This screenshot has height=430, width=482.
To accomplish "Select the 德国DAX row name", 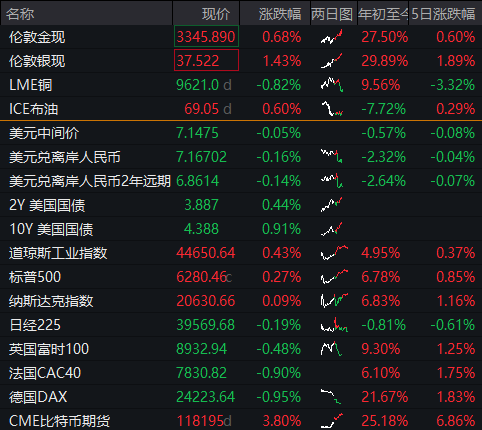I will pos(38,397).
